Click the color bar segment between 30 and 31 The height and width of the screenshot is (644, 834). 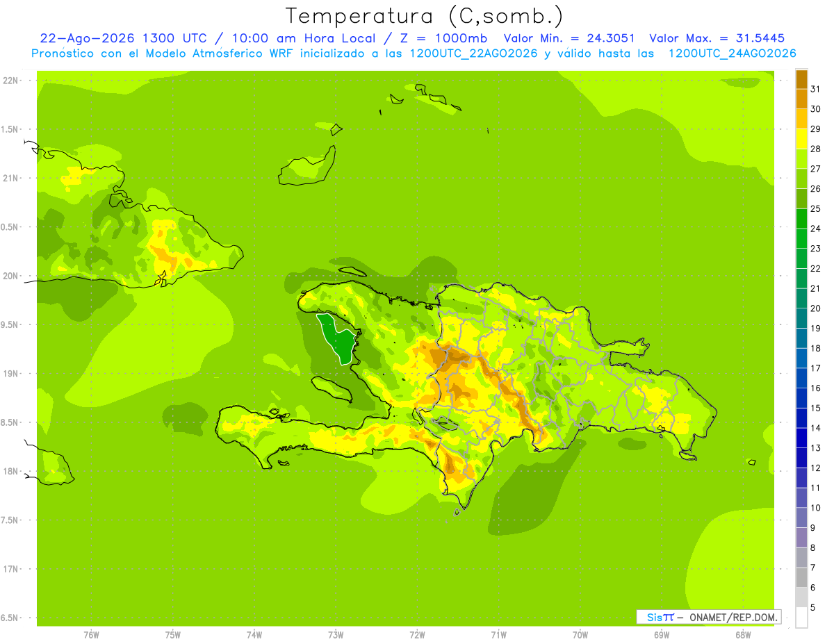click(801, 99)
